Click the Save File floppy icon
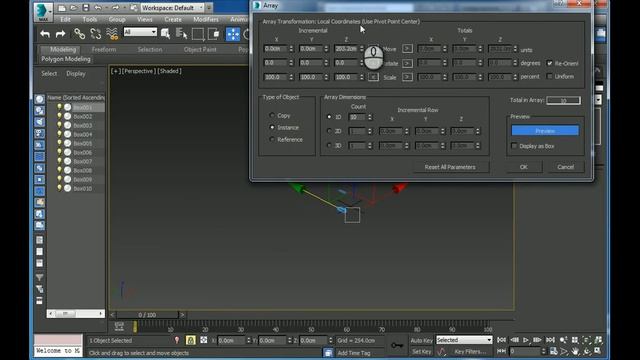Screen dimensions: 640x360 pos(86,8)
